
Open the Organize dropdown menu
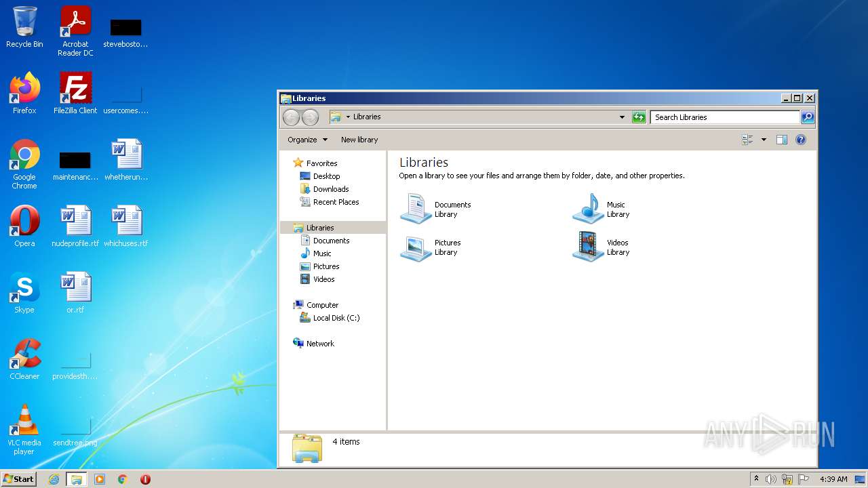[x=307, y=140]
